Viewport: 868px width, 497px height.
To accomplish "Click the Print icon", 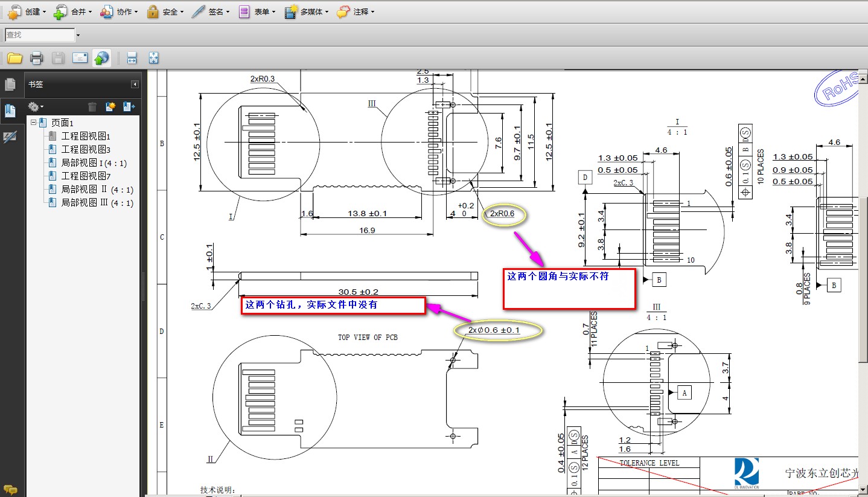I will click(x=36, y=58).
